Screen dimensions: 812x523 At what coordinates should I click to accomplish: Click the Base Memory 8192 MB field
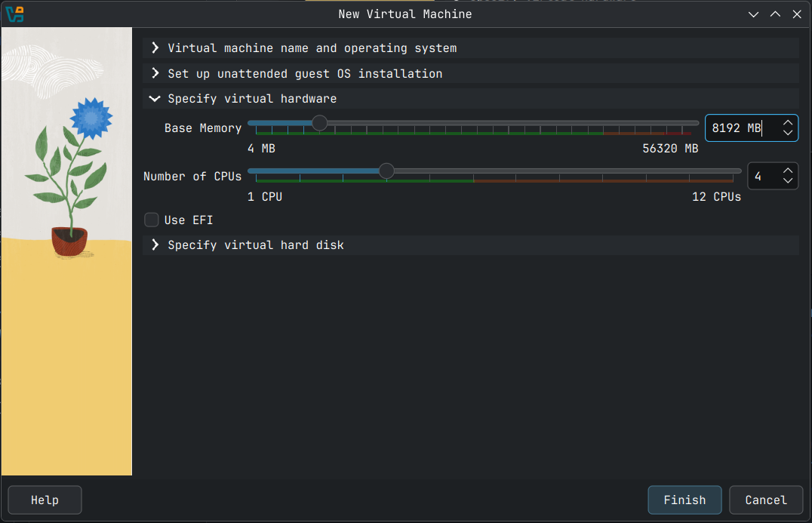(x=740, y=128)
